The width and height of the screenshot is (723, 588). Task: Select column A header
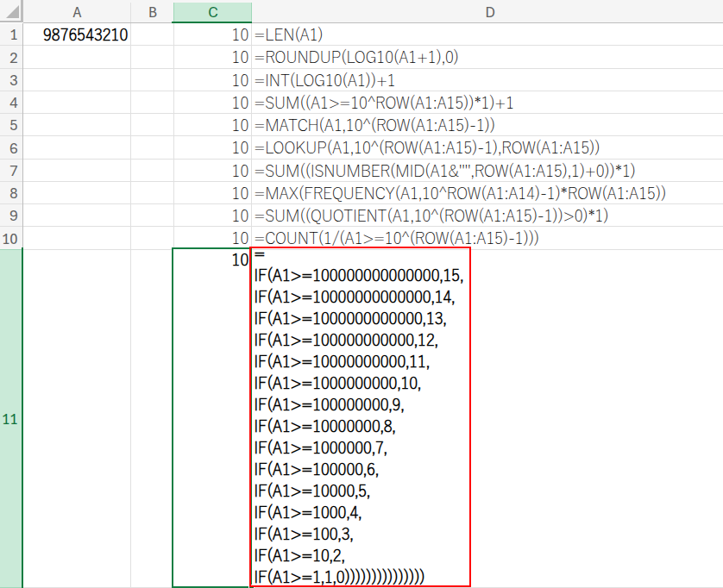(x=77, y=12)
